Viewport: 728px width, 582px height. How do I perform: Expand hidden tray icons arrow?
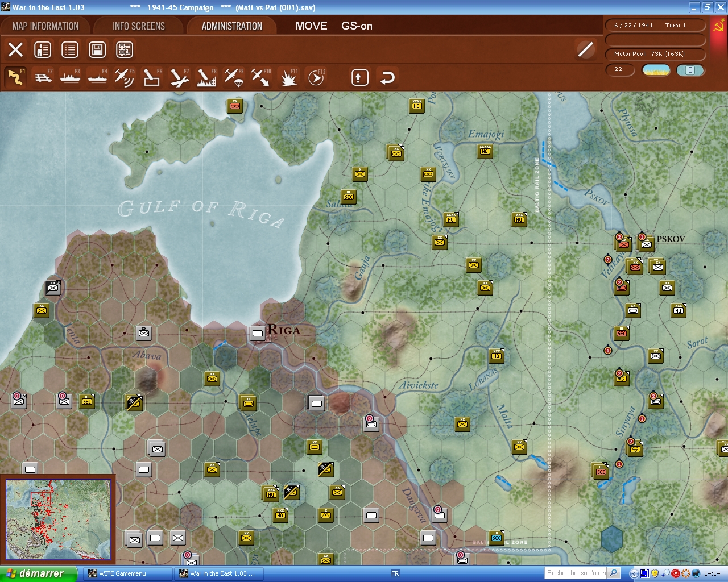pos(634,573)
